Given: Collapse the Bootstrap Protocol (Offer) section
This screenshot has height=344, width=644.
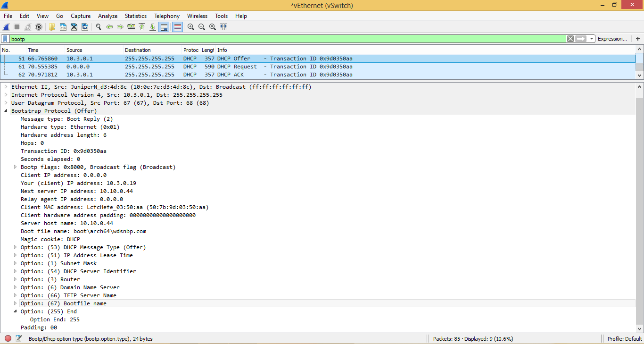Looking at the screenshot, I should (x=6, y=111).
